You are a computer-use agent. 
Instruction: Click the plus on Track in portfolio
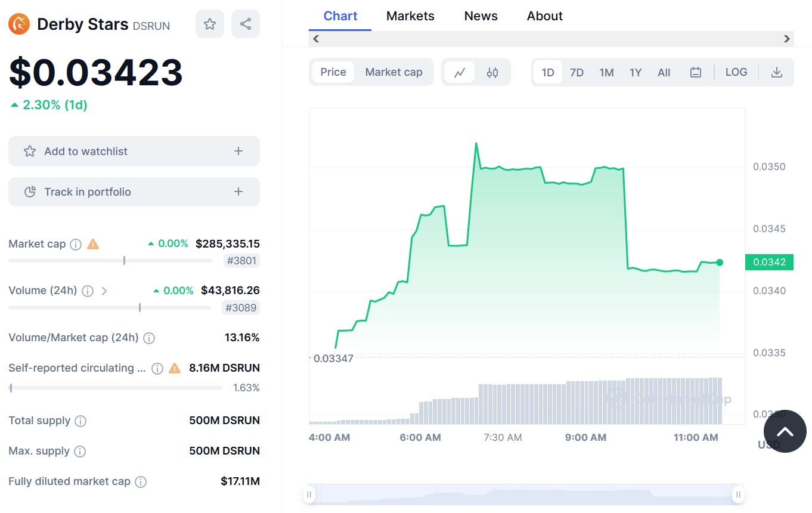(x=238, y=191)
